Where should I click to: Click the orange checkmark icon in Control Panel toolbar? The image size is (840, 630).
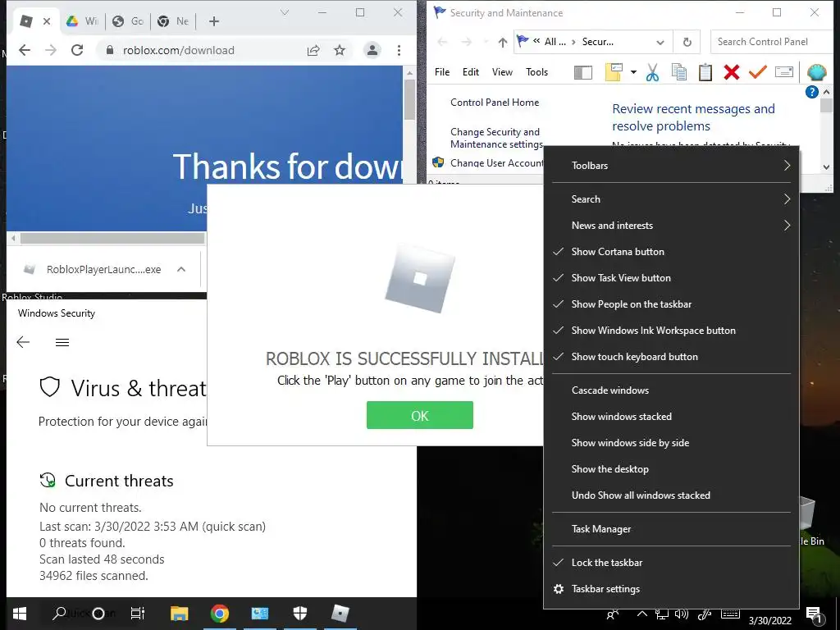(757, 72)
